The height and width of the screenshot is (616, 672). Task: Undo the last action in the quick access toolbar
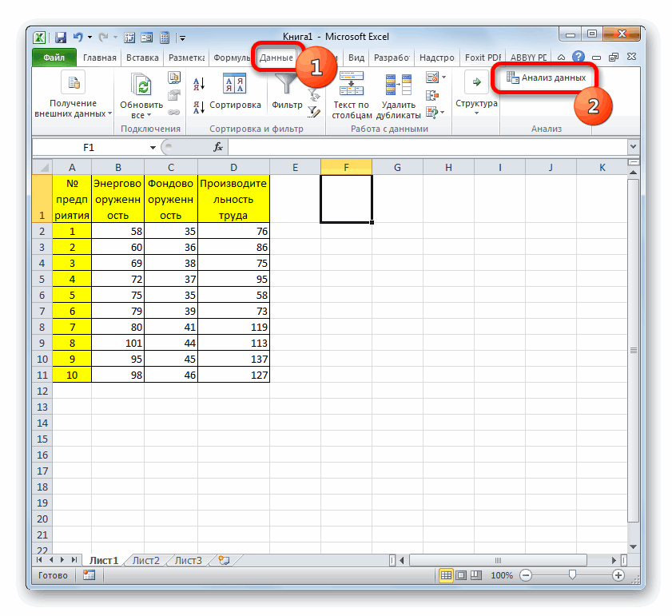(78, 38)
